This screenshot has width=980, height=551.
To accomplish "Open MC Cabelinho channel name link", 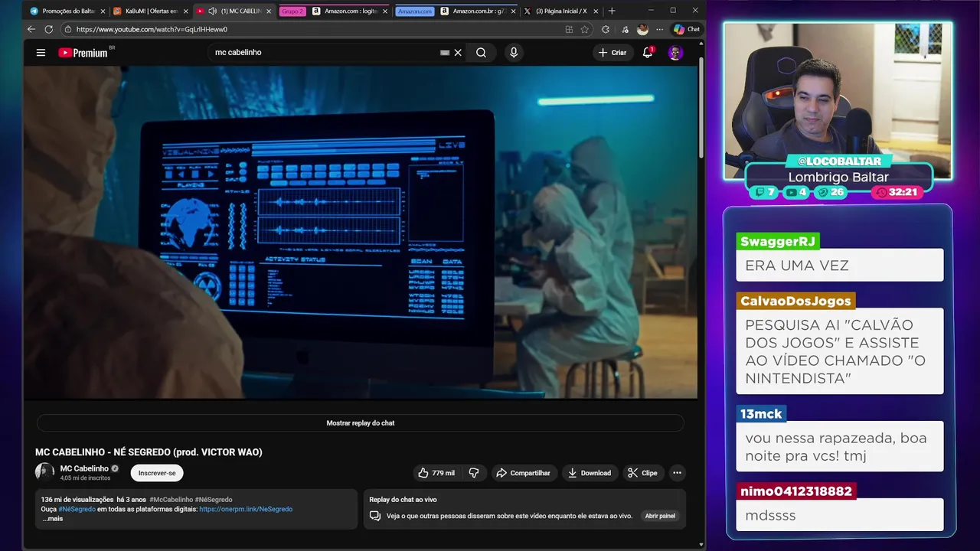I will (x=84, y=468).
